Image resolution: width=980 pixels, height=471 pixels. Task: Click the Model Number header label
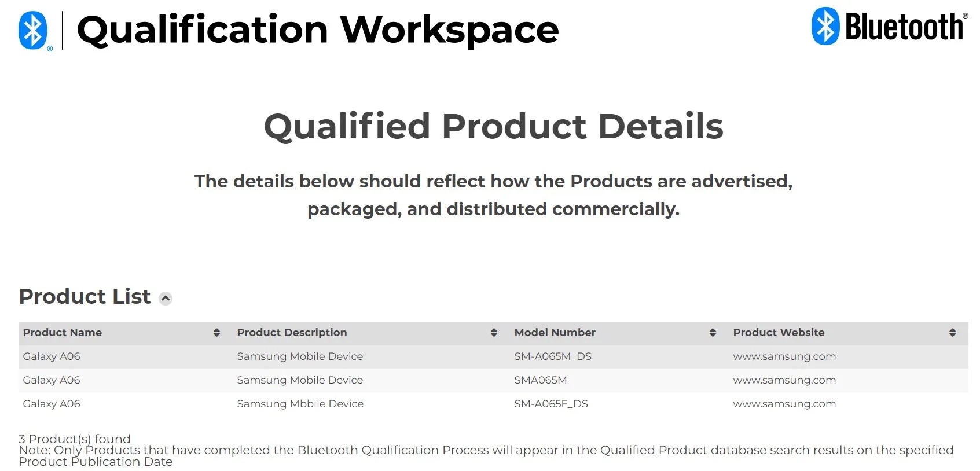[x=555, y=333]
